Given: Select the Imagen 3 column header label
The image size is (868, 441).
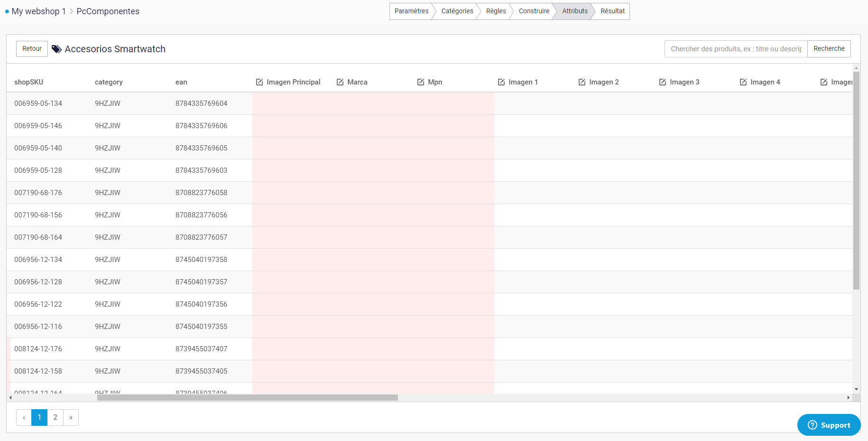Looking at the screenshot, I should (x=684, y=82).
